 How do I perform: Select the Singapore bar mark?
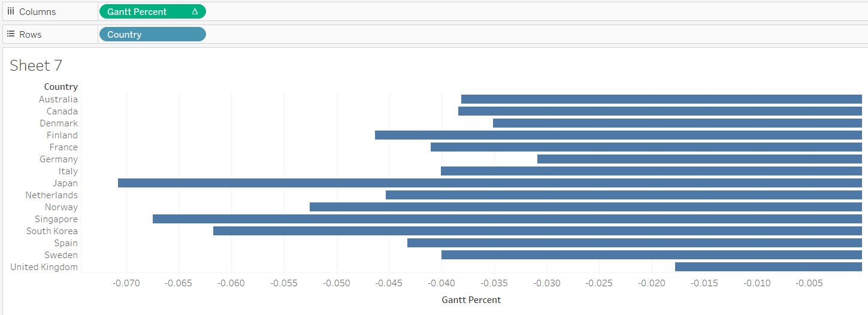click(507, 219)
